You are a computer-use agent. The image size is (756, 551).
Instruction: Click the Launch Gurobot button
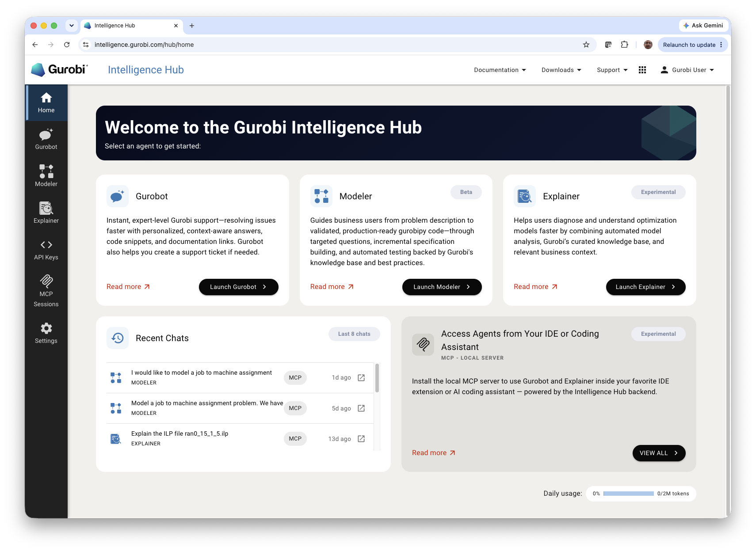[239, 287]
